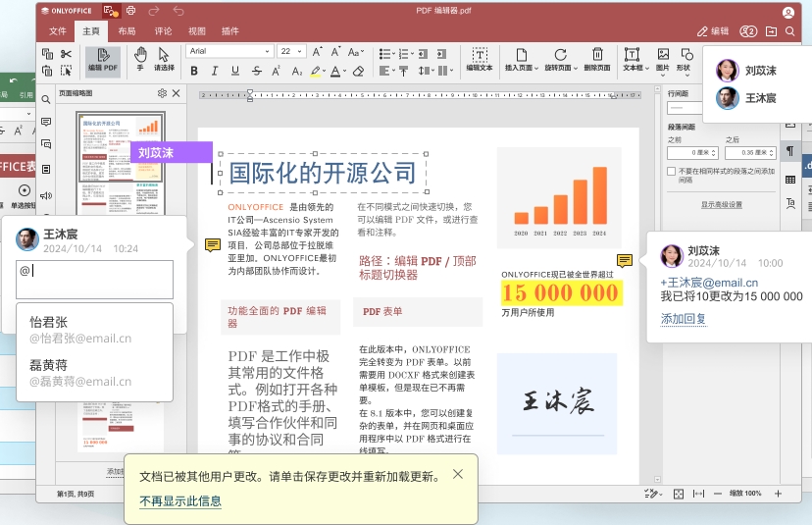812x525 pixels.
Task: Click the Paste icon
Action: (48, 71)
